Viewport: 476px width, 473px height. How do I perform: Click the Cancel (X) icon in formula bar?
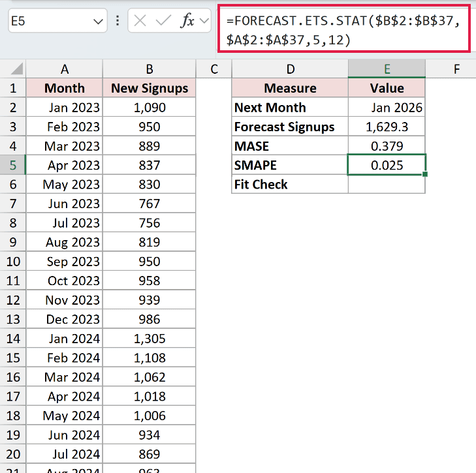[140, 21]
